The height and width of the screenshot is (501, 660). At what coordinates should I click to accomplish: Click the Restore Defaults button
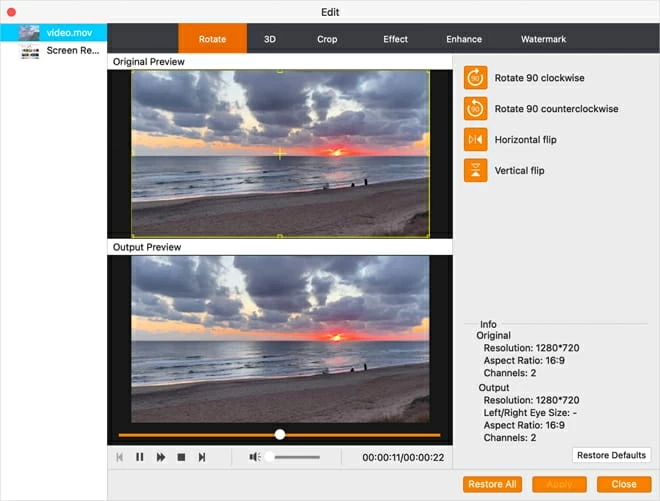click(x=611, y=455)
